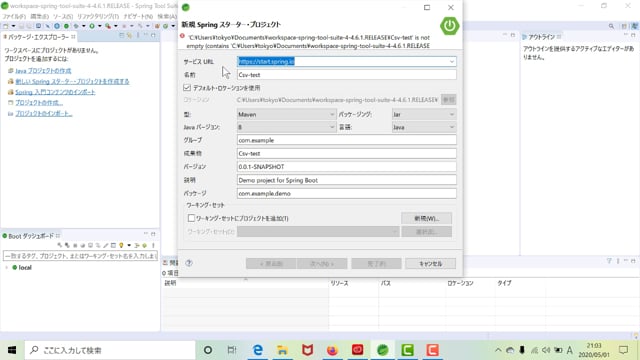Click import Spring Getting Started Content link
The image size is (640, 360).
pyautogui.click(x=55, y=92)
